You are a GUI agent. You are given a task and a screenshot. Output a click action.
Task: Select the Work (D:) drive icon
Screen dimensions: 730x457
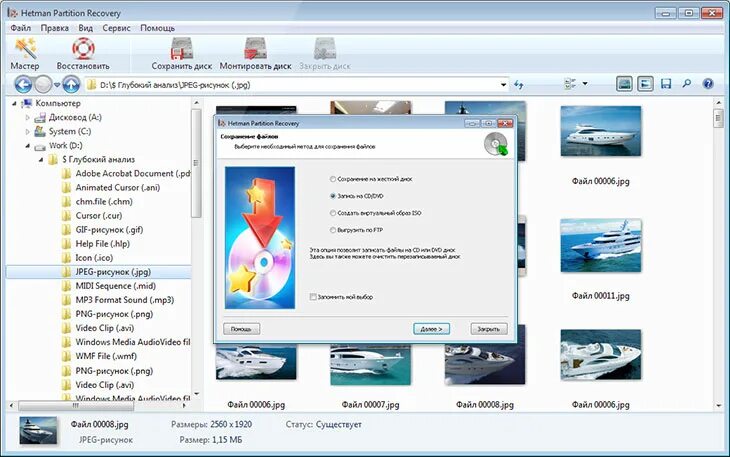tap(41, 146)
